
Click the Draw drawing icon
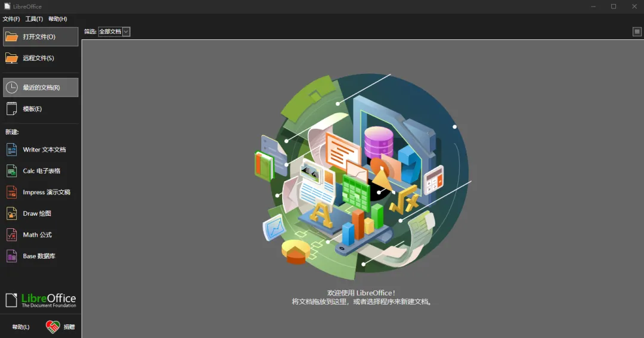pos(11,213)
